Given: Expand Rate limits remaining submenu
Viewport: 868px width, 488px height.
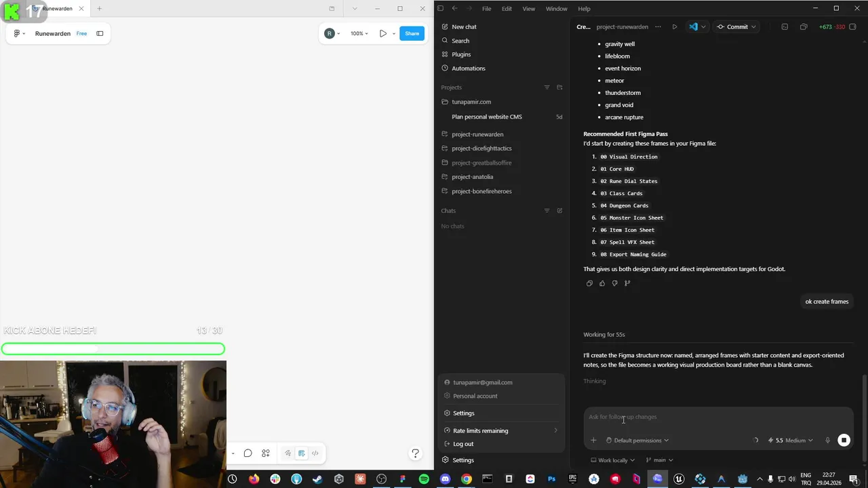Looking at the screenshot, I should (501, 430).
